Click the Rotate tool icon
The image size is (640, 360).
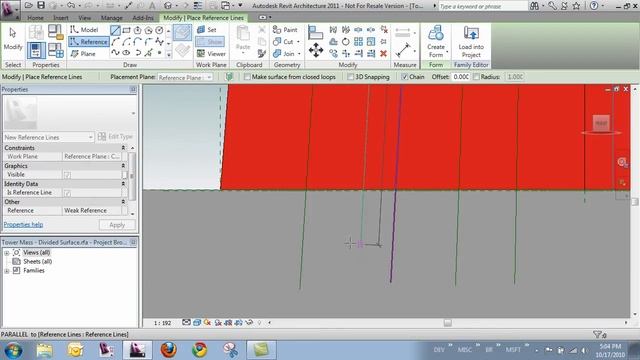[x=346, y=42]
